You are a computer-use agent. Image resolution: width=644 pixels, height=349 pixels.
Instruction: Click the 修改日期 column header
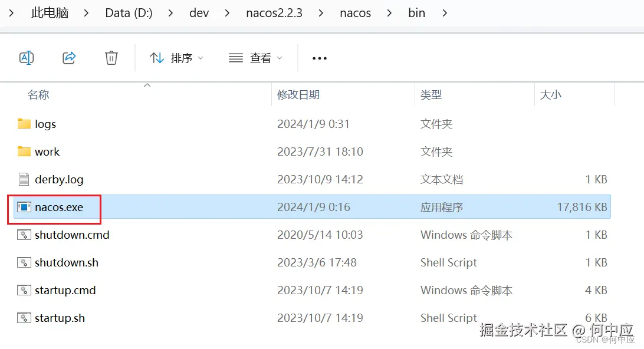tap(300, 94)
